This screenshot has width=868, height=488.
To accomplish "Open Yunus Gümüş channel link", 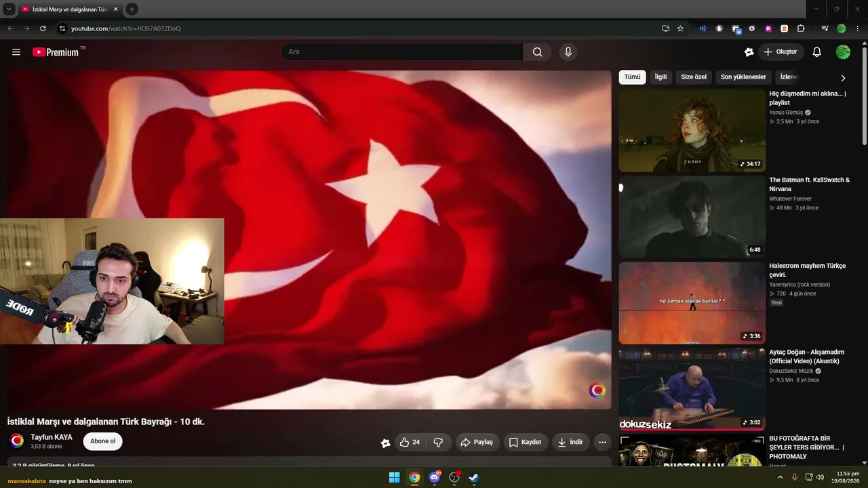I will [x=786, y=113].
